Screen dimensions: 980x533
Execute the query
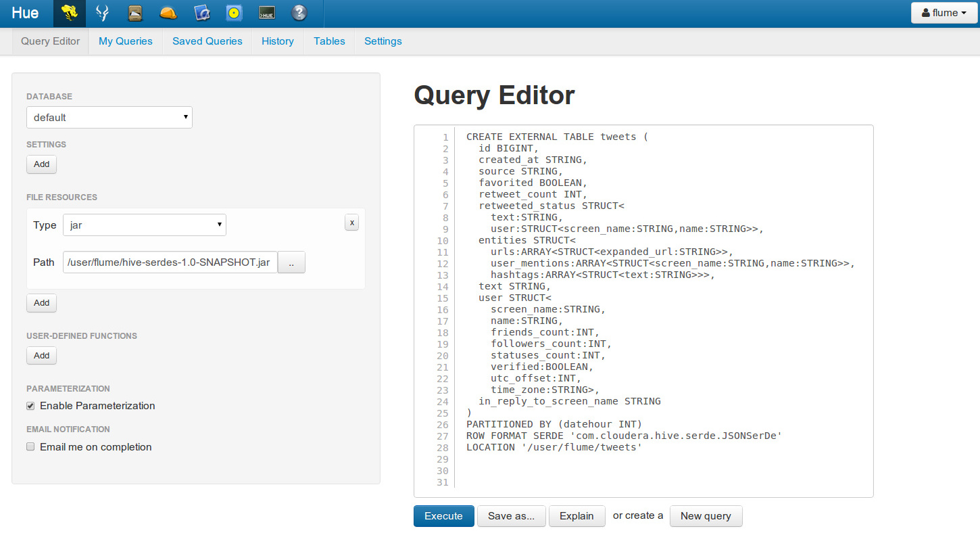[x=443, y=516]
